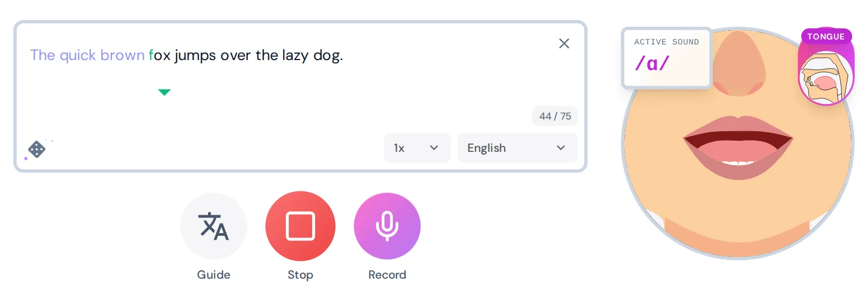Click the word "lazy" in the sentence
This screenshot has width=868, height=297.
(x=294, y=56)
